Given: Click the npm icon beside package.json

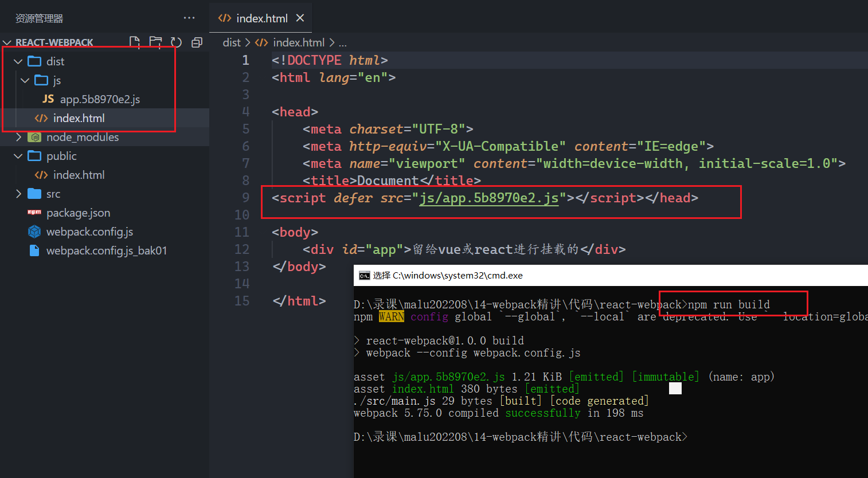Looking at the screenshot, I should [34, 213].
